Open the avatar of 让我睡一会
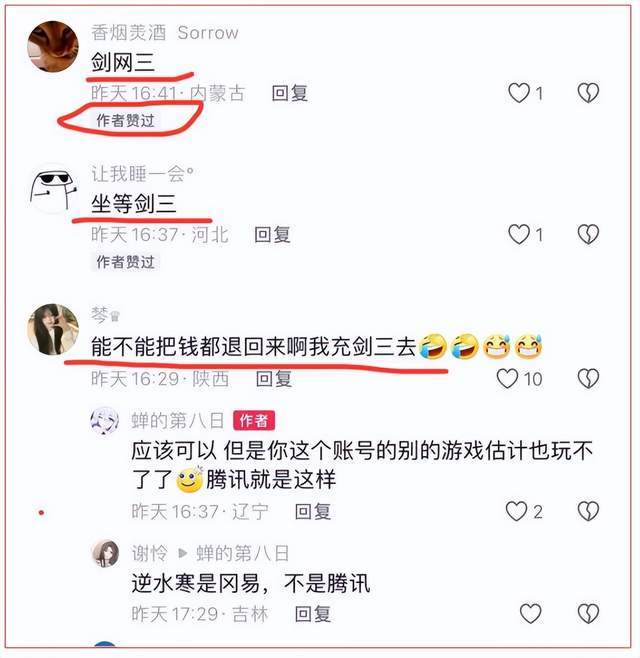 click(x=53, y=188)
